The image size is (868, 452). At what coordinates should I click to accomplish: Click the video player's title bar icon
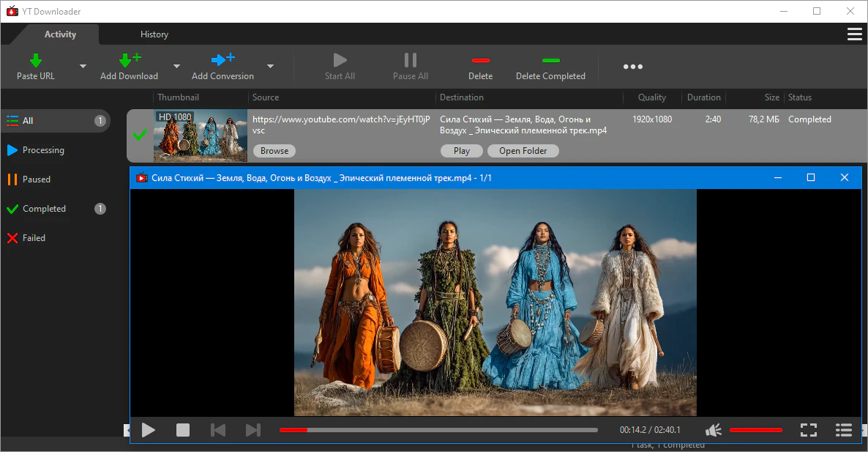(x=142, y=178)
